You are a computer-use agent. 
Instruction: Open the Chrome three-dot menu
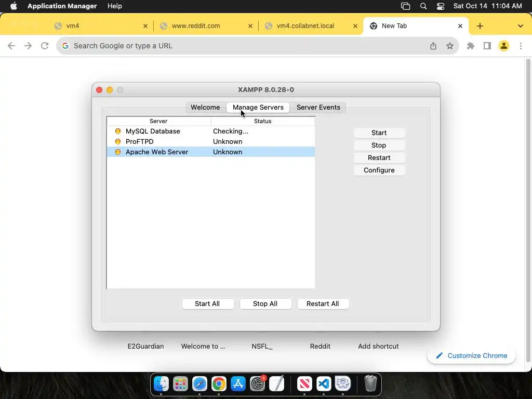click(521, 46)
